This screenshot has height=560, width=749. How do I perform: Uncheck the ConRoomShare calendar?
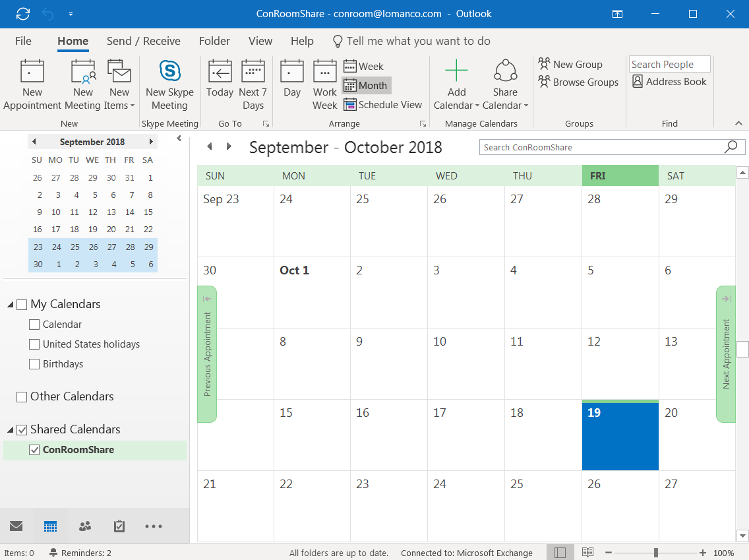[x=34, y=450]
